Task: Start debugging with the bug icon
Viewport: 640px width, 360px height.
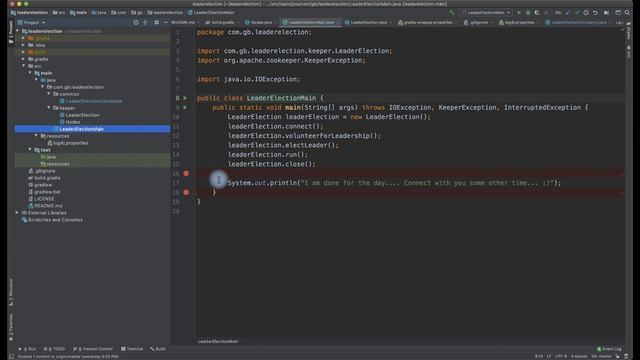Action: click(x=528, y=13)
